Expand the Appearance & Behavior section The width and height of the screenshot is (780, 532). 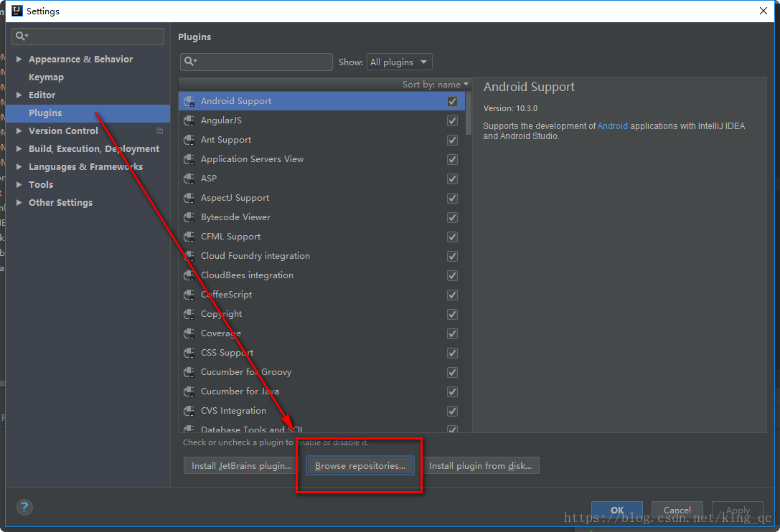tap(19, 60)
